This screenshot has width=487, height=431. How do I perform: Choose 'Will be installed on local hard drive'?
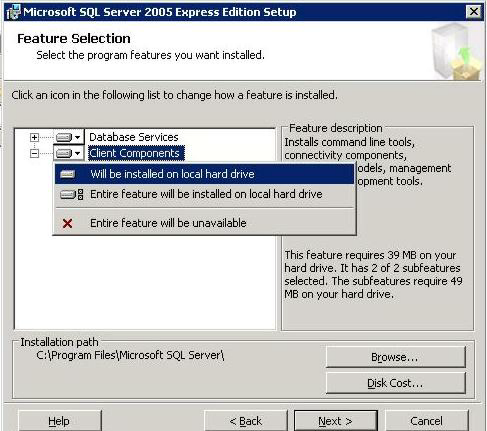(204, 174)
